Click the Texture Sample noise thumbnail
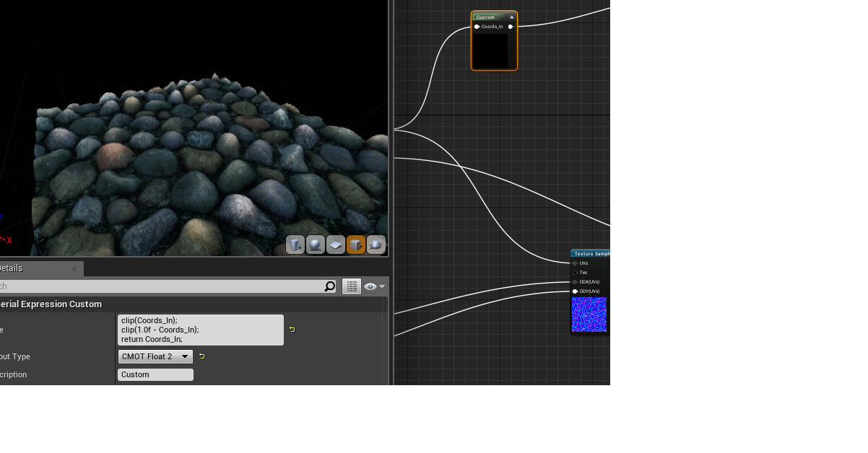Screen dimensions: 868x453 (x=589, y=315)
